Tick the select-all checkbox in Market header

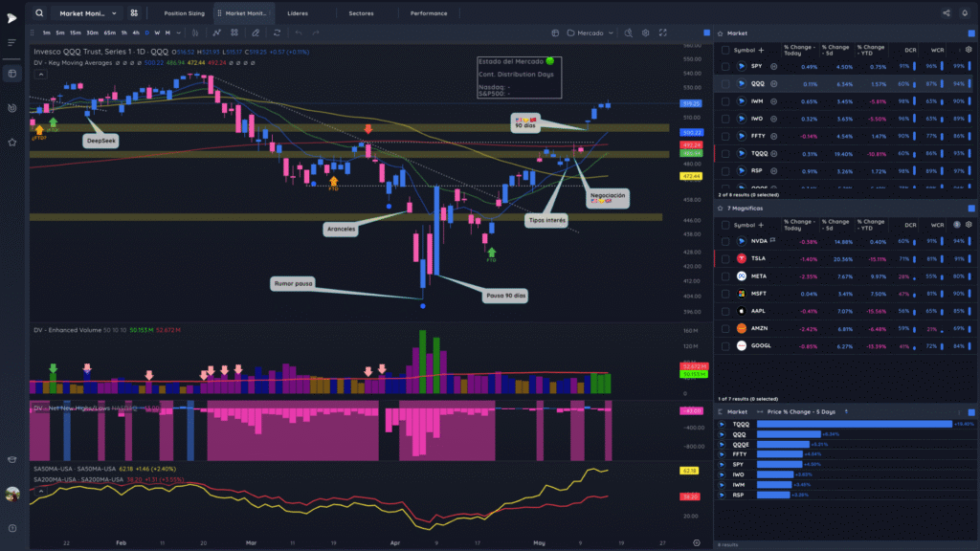pos(725,50)
